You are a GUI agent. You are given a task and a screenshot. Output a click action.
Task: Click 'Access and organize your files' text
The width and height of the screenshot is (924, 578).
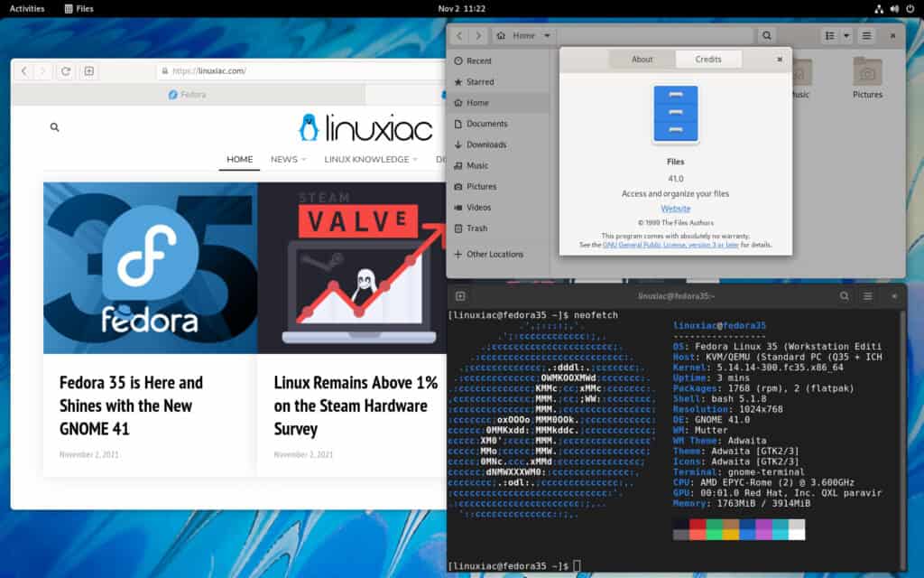675,193
